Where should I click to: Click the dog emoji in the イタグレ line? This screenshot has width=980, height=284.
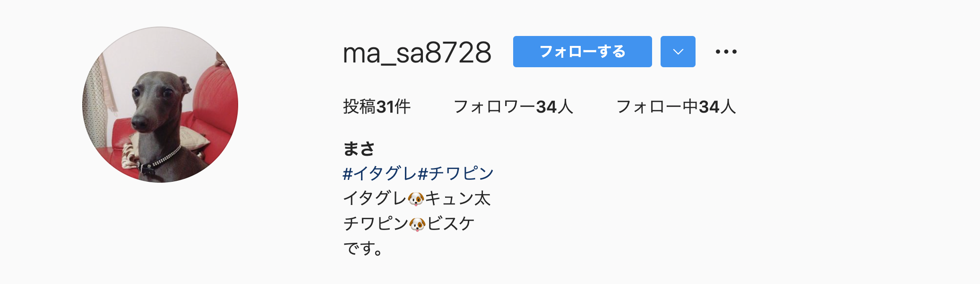416,199
